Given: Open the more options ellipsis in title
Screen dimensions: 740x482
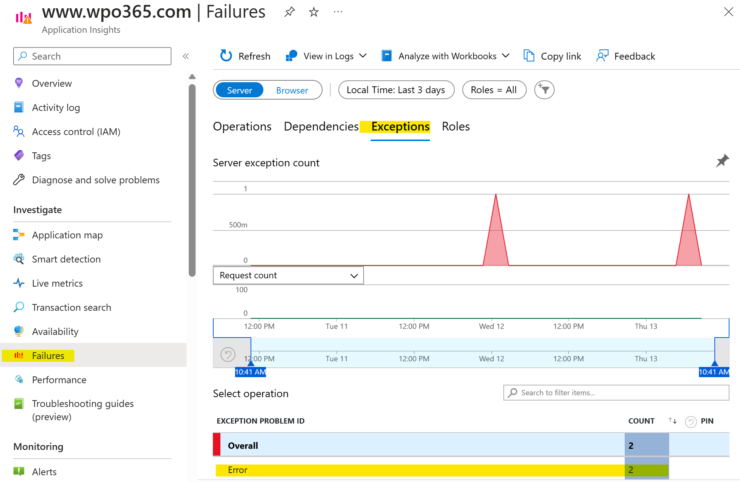Looking at the screenshot, I should [338, 12].
